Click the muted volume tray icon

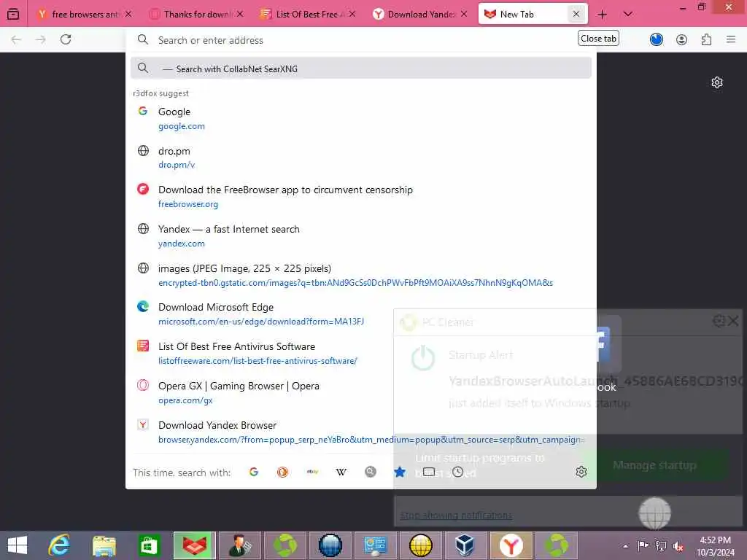tap(679, 546)
